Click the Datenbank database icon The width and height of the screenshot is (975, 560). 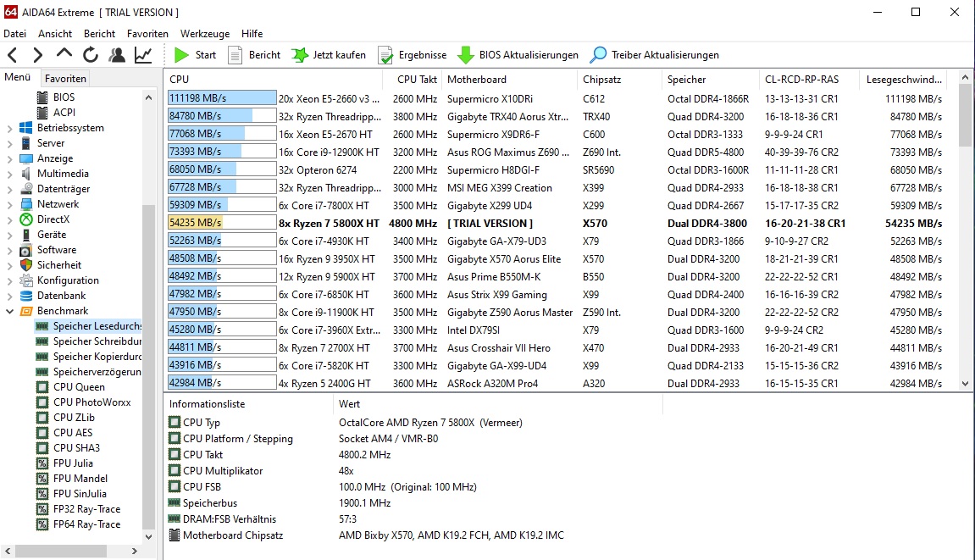(x=26, y=296)
